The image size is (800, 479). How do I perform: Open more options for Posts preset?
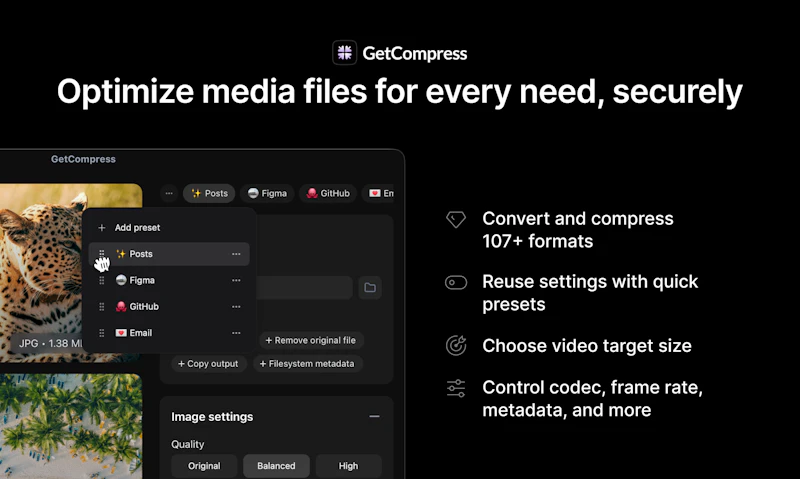pos(236,254)
